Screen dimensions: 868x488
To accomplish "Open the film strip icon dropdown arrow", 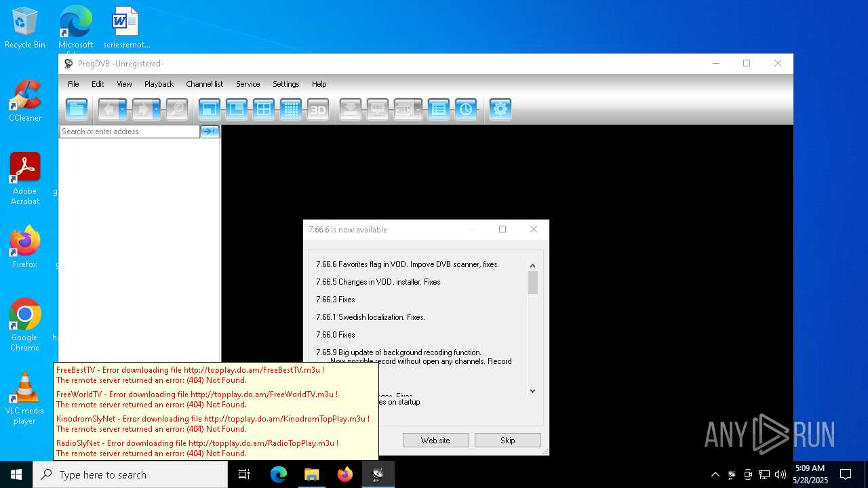I will point(418,109).
